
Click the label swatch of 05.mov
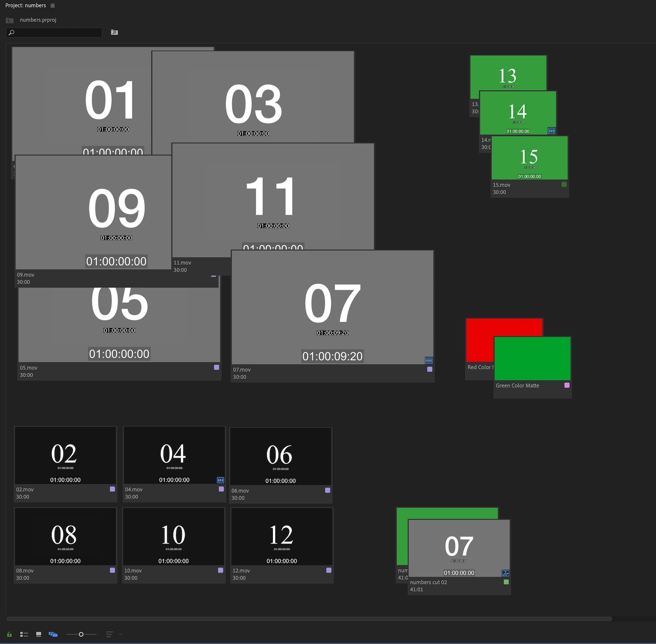216,367
